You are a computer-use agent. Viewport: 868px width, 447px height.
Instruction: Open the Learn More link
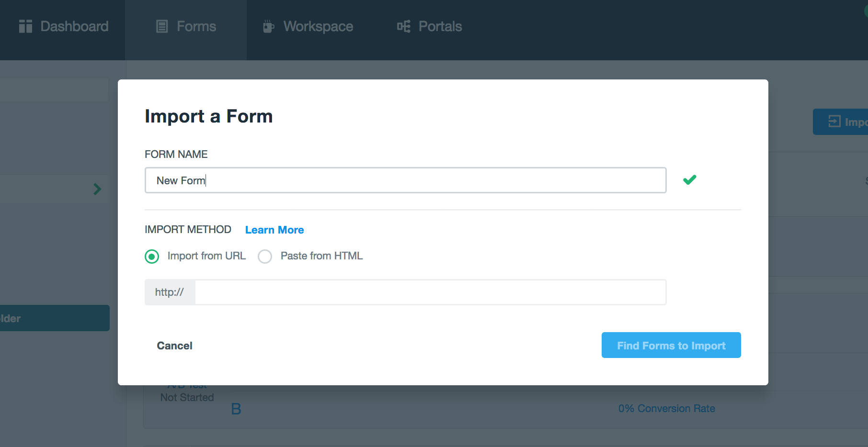coord(274,230)
